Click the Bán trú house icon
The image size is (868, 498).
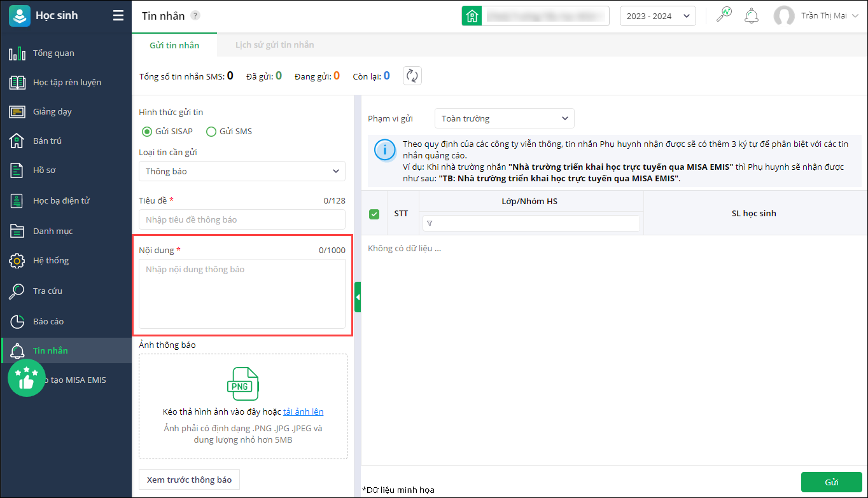pyautogui.click(x=17, y=141)
